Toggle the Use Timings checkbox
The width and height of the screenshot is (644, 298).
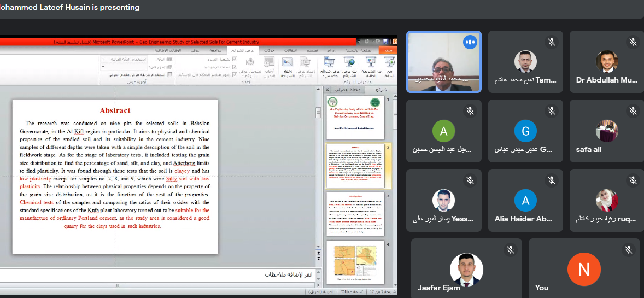click(x=235, y=67)
